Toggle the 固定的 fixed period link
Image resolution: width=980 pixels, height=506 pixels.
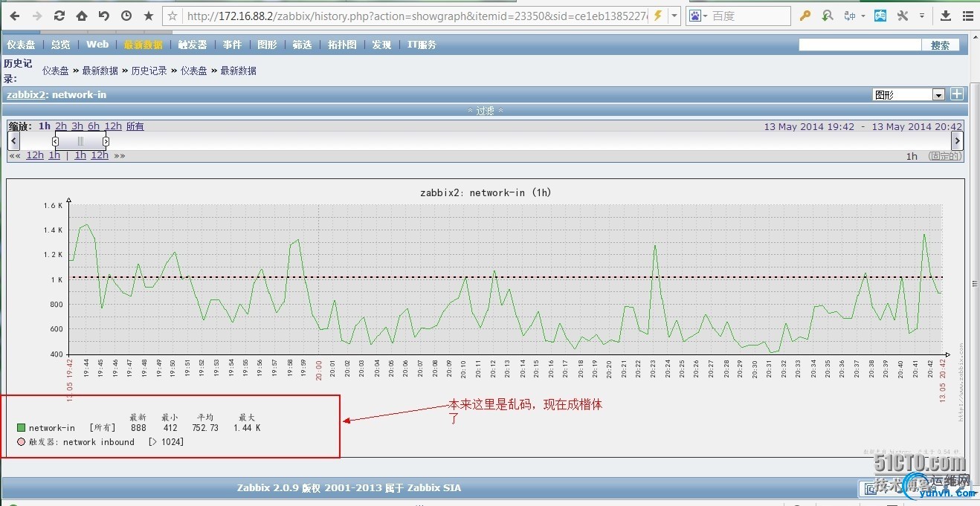pos(945,156)
